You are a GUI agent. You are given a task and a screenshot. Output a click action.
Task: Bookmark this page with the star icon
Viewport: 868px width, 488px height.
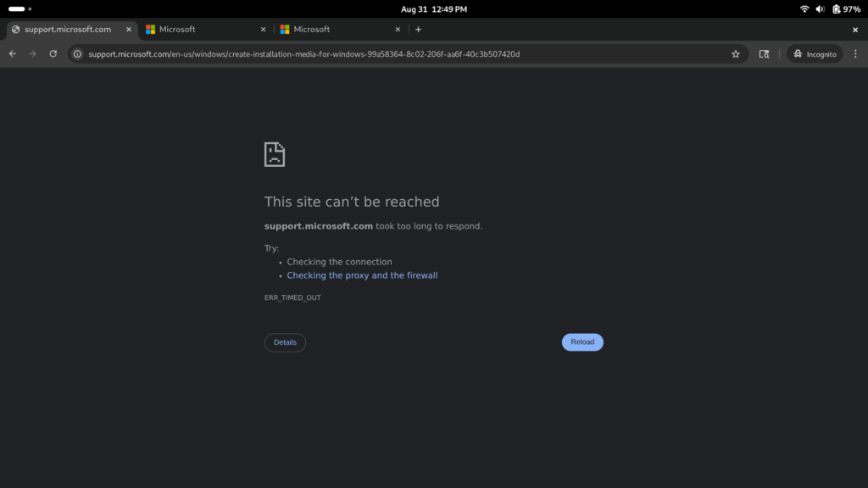[x=736, y=53]
